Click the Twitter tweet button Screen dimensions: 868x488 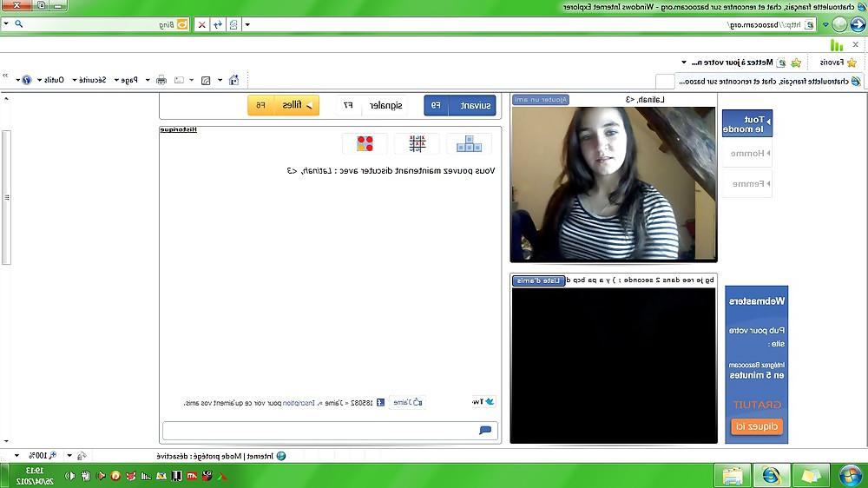pos(483,401)
